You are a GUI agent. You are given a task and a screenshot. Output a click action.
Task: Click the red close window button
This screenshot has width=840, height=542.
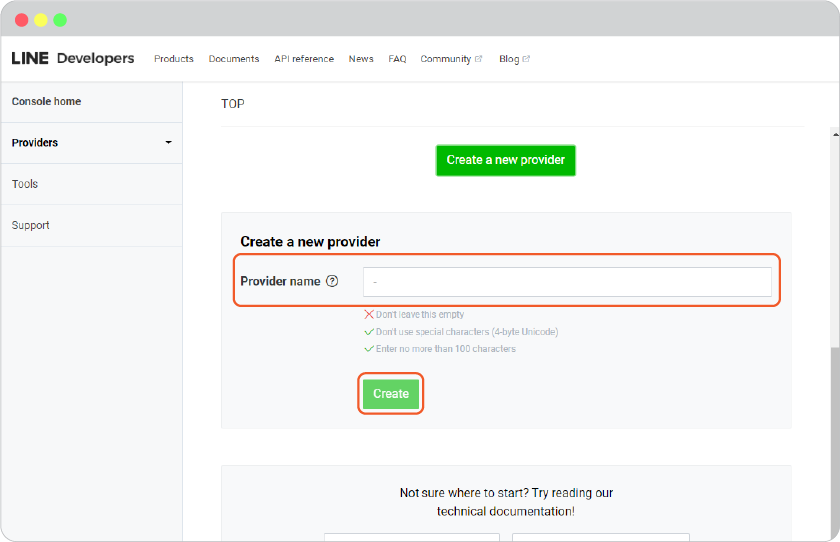(21, 20)
